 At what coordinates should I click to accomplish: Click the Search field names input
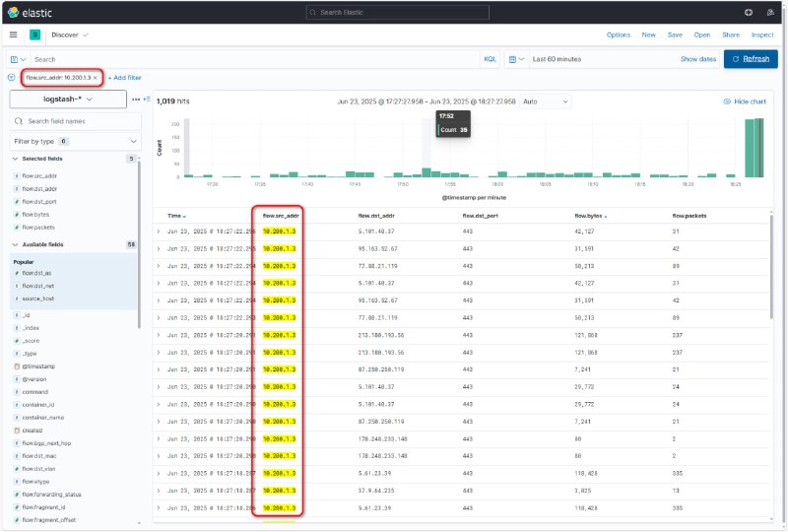[x=76, y=121]
